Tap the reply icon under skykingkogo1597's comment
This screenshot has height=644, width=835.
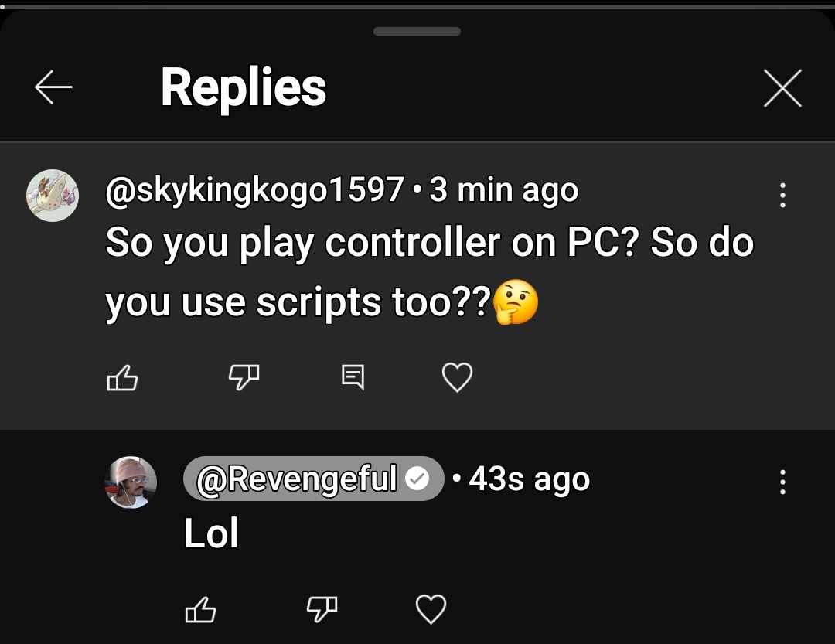coord(353,377)
